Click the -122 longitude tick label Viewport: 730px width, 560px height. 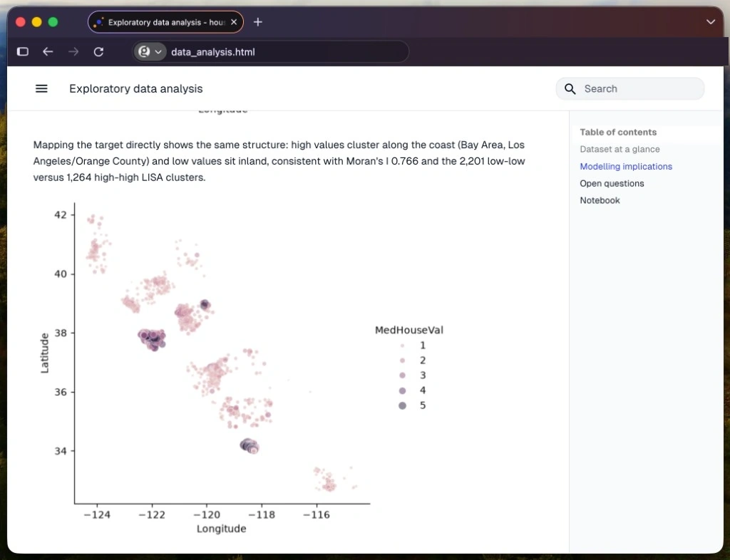pos(152,515)
